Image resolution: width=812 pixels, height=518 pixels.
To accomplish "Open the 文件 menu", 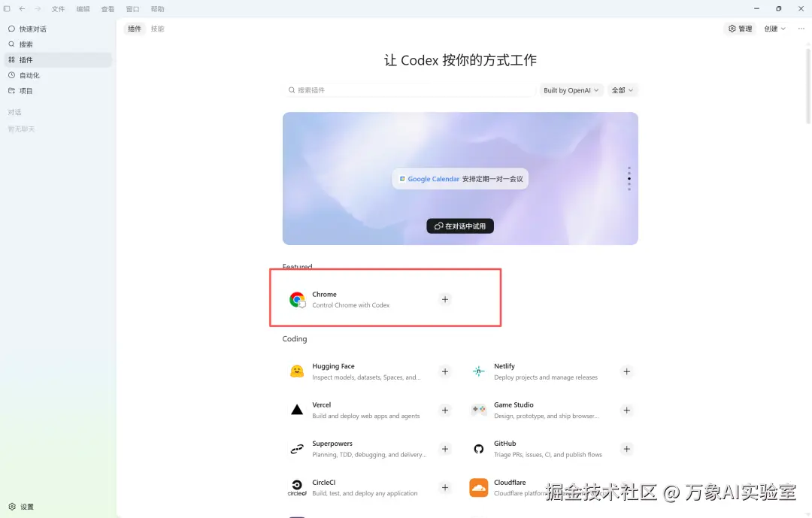I will pos(58,9).
